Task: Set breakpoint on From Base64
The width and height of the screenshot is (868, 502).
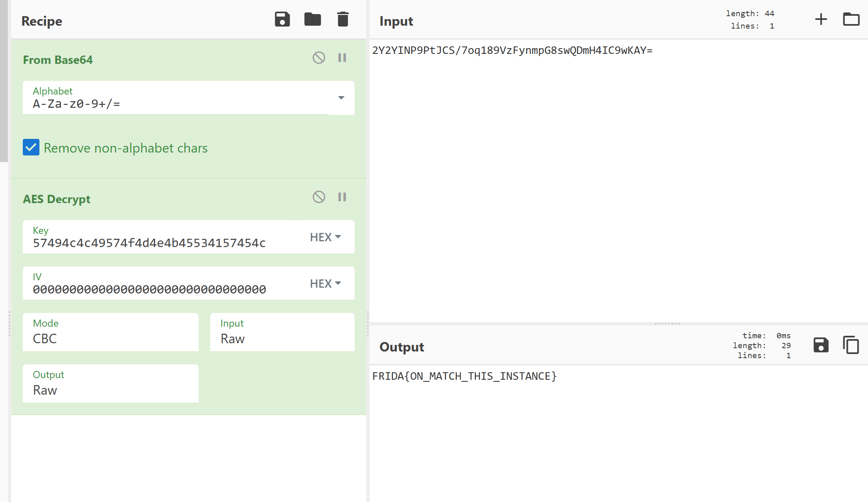Action: (342, 58)
